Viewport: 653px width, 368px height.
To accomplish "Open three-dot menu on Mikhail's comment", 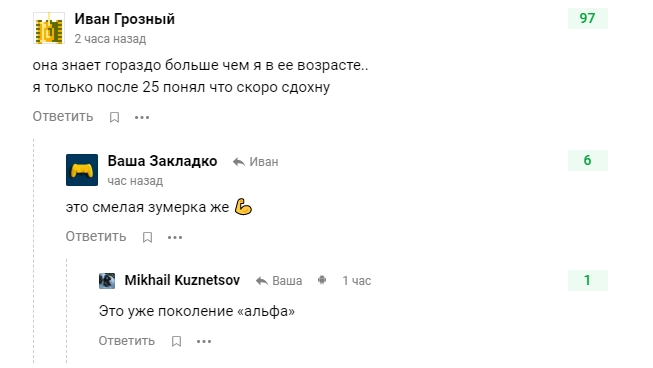I will pyautogui.click(x=204, y=342).
